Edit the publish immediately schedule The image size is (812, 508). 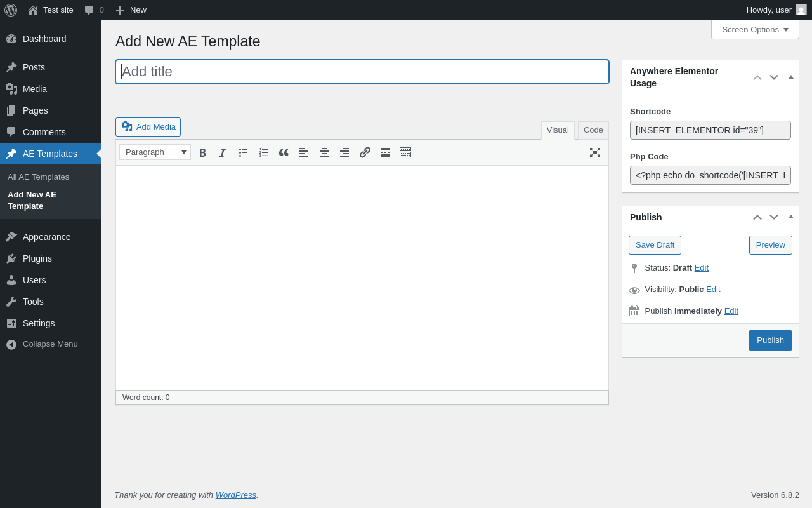[731, 311]
